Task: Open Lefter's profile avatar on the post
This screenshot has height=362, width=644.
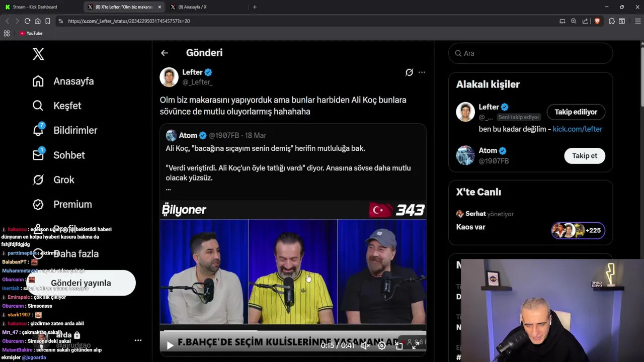Action: (169, 77)
